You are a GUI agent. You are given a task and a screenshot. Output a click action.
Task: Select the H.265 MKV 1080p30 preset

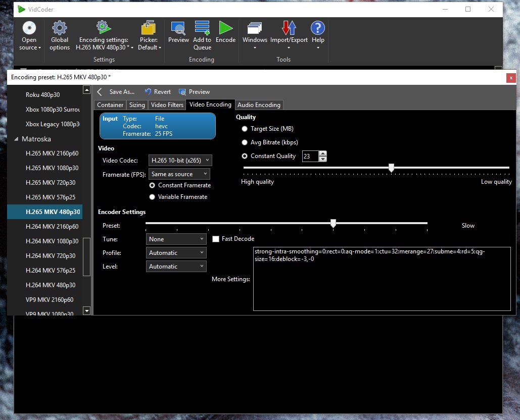[52, 168]
